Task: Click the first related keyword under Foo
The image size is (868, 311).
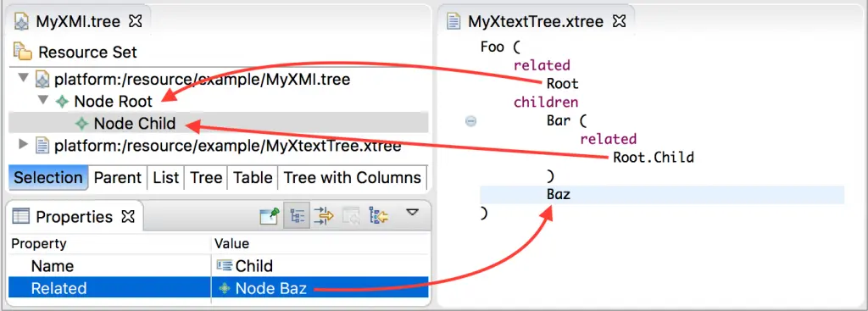Action: tap(542, 65)
